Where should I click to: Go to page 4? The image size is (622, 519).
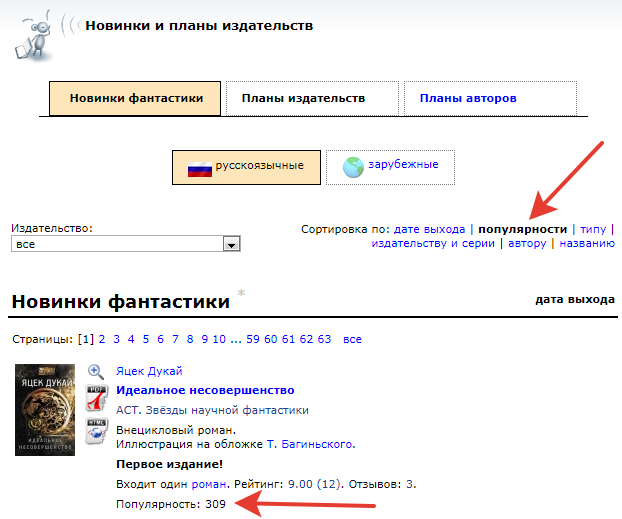[131, 339]
